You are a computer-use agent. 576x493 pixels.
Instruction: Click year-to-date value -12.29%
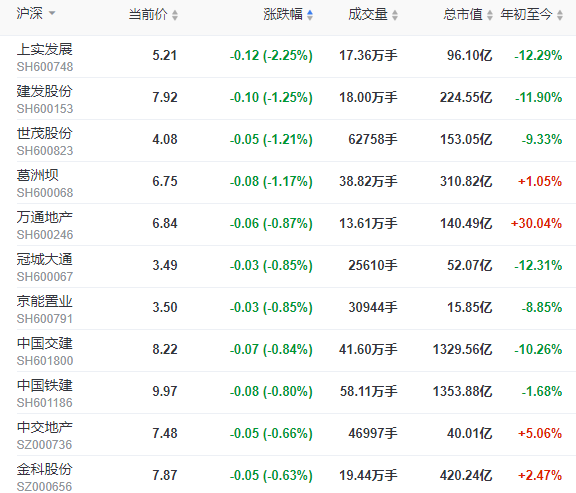point(538,55)
